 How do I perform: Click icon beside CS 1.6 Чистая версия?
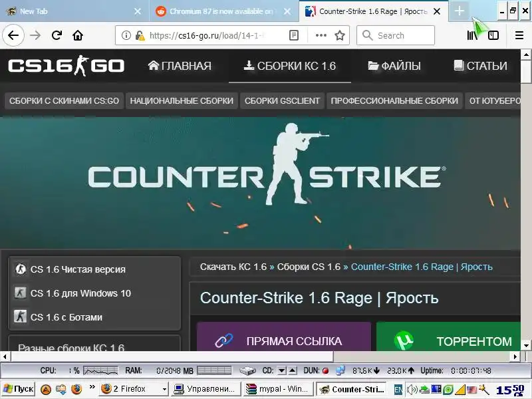point(21,269)
